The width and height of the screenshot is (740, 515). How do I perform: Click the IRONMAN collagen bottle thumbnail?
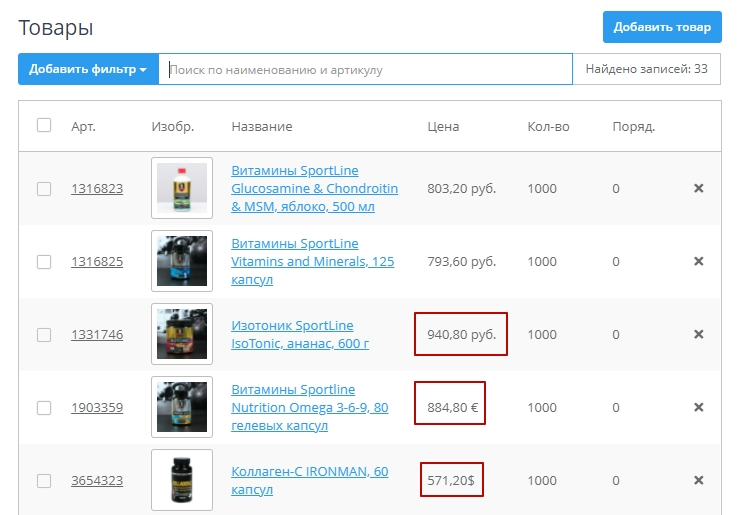(182, 480)
